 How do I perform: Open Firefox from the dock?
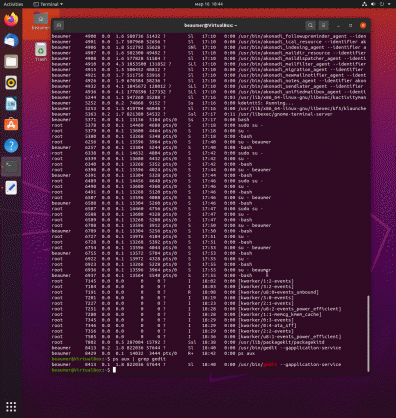tap(11, 19)
